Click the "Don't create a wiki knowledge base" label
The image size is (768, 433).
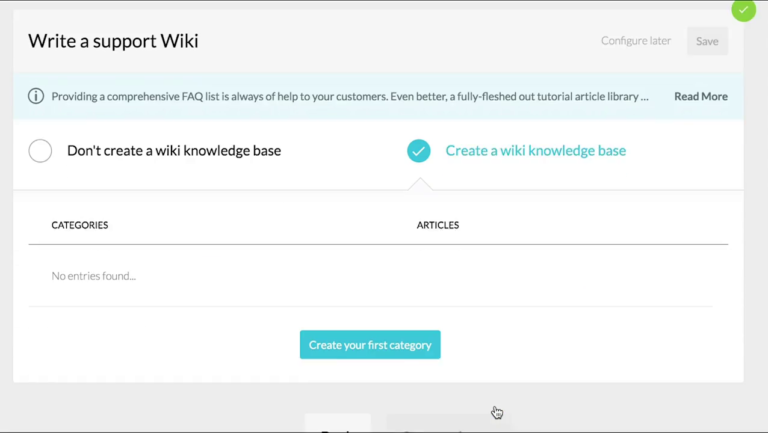[x=174, y=151]
